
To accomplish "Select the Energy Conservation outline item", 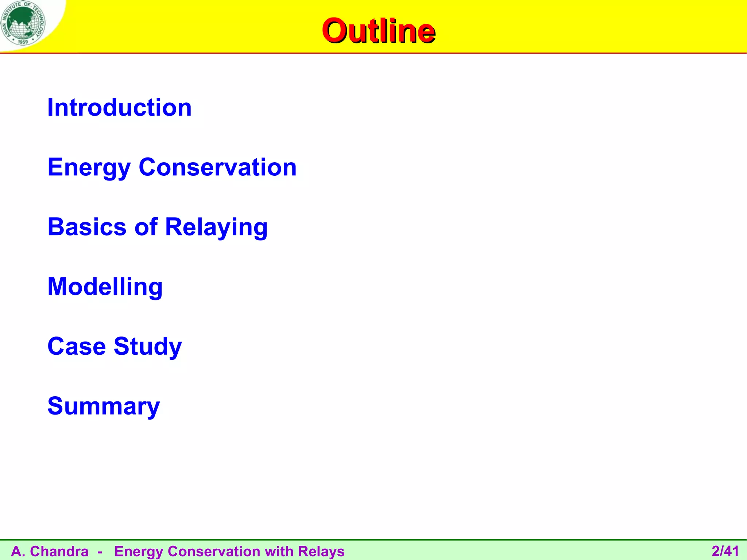I will [172, 167].
